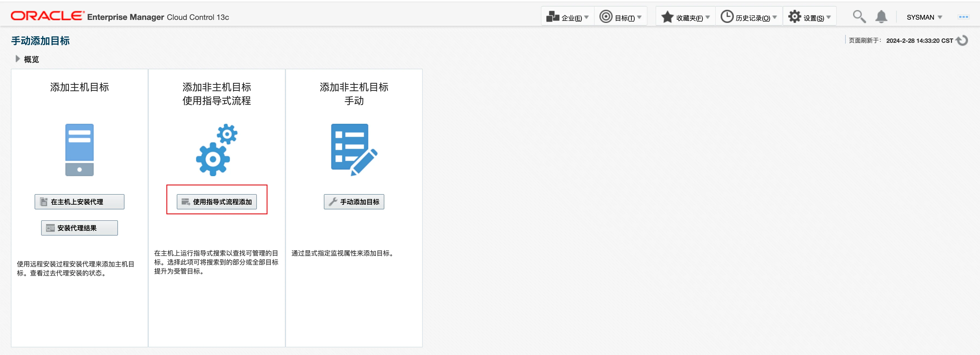Click the search magnifier icon
Image resolution: width=980 pixels, height=355 pixels.
click(x=859, y=17)
